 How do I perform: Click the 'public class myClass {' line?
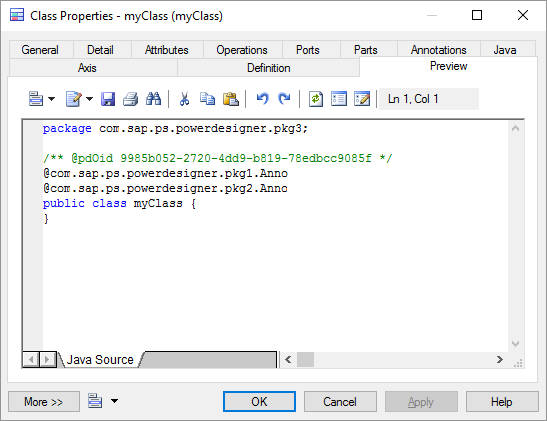click(x=119, y=204)
